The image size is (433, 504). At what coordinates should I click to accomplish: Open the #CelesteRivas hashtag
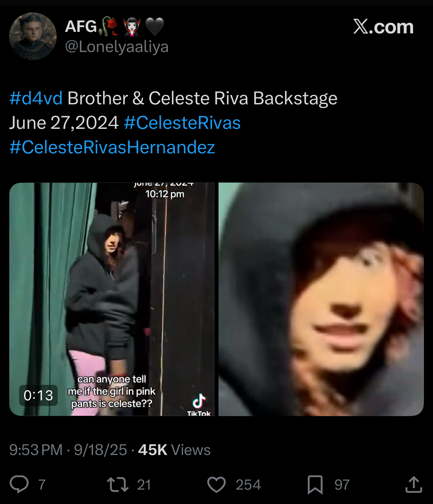[182, 123]
